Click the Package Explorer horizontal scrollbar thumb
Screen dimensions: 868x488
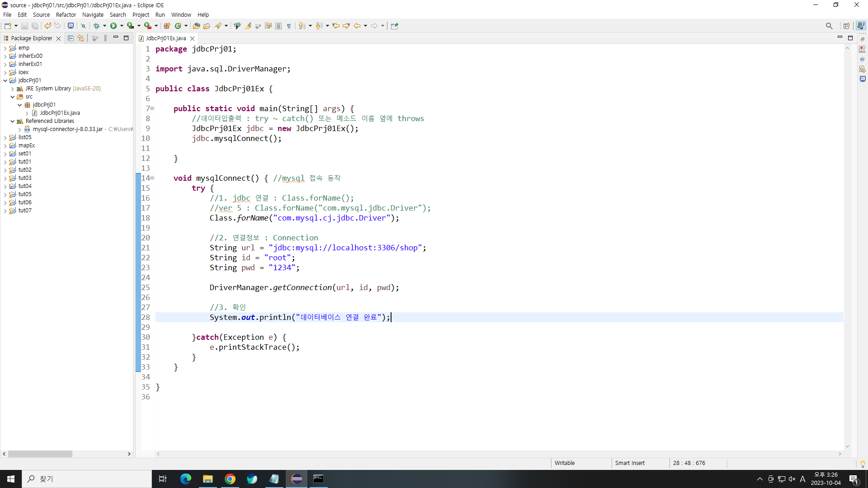(40, 454)
